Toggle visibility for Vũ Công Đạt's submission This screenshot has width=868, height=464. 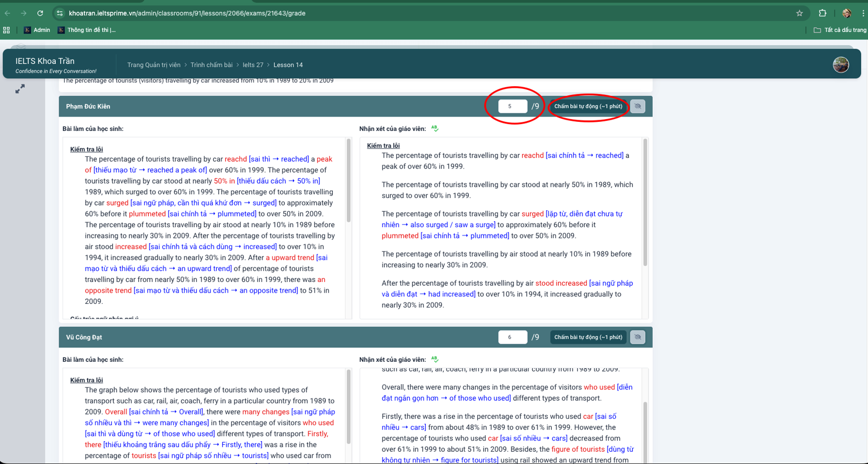637,337
